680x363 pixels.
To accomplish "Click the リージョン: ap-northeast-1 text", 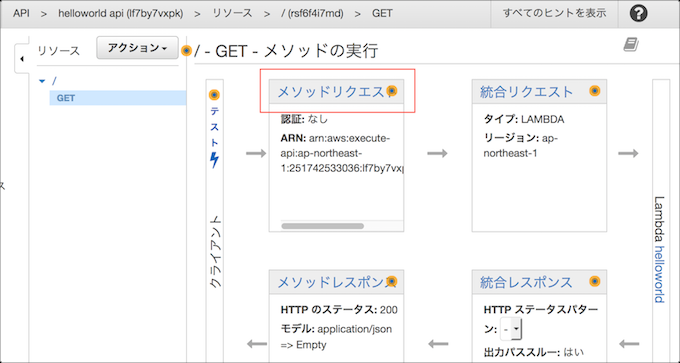I will tap(520, 145).
